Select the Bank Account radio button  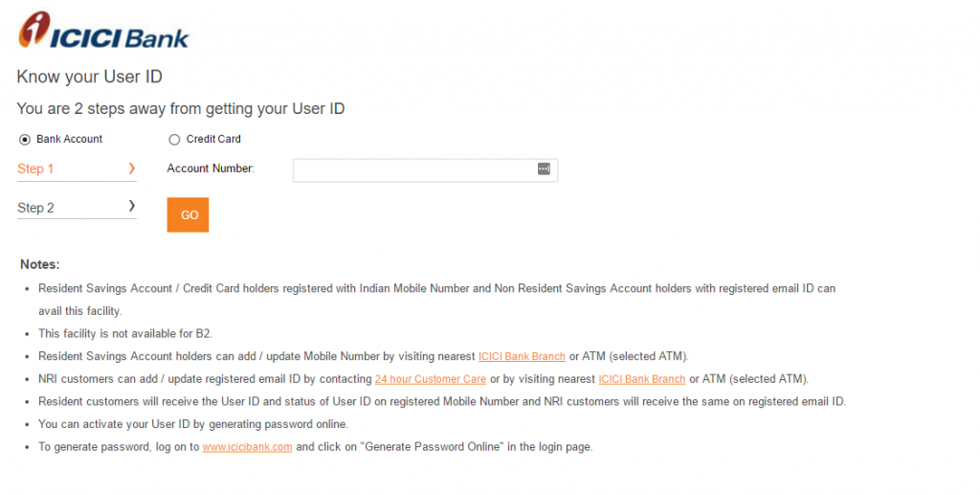click(24, 140)
